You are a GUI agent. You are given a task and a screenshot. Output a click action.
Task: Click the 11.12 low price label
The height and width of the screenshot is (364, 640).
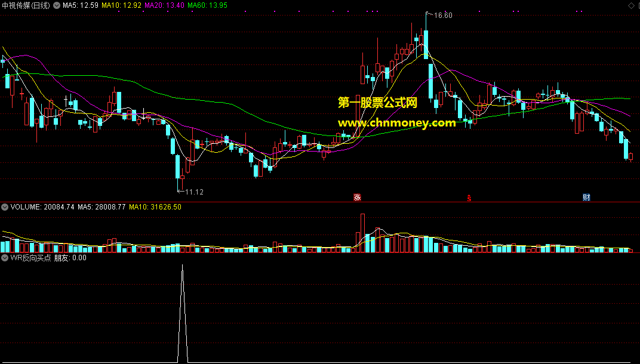pyautogui.click(x=194, y=192)
